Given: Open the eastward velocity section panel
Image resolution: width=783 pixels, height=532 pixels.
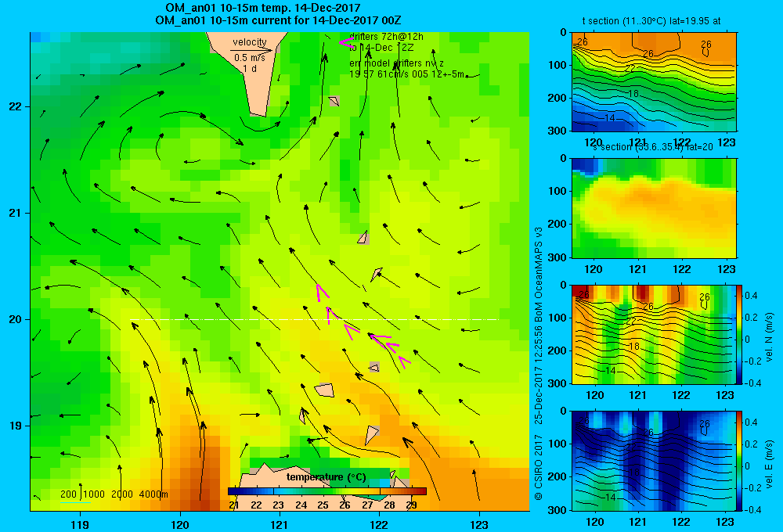Looking at the screenshot, I should [654, 461].
